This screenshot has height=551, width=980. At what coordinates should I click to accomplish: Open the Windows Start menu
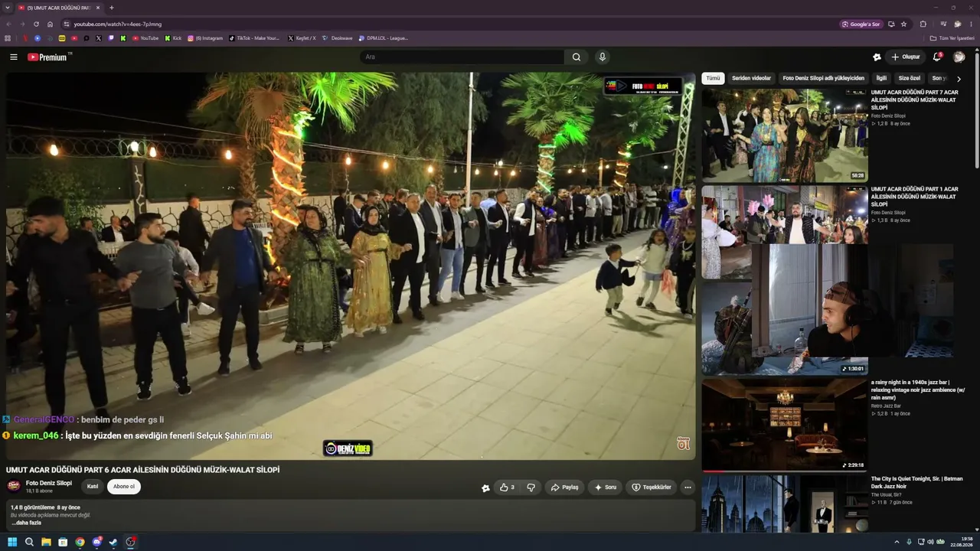[x=12, y=542]
